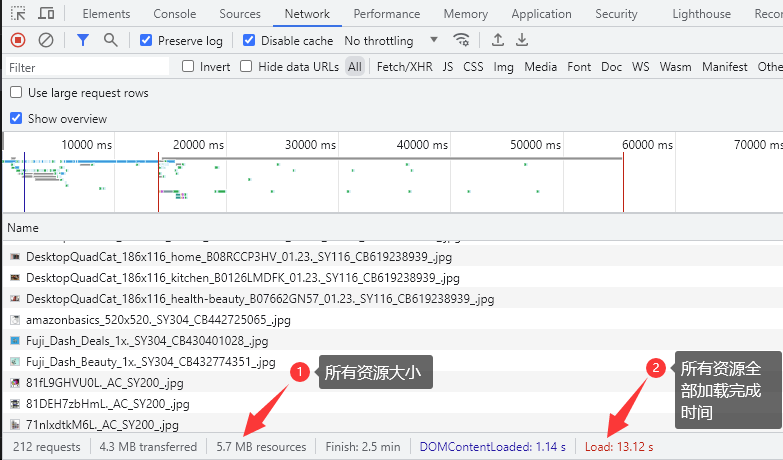Image resolution: width=783 pixels, height=460 pixels.
Task: Click the red record network log button
Action: pos(18,40)
